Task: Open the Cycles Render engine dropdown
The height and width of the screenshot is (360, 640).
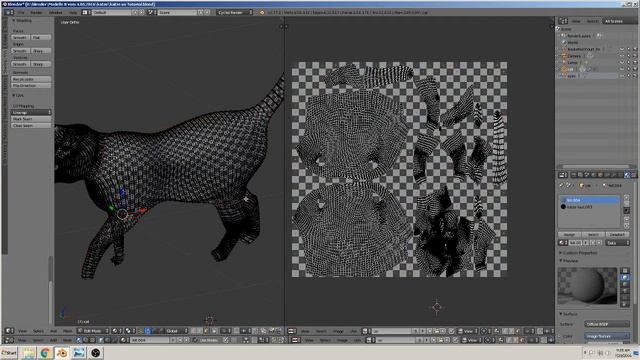Action: [x=235, y=13]
